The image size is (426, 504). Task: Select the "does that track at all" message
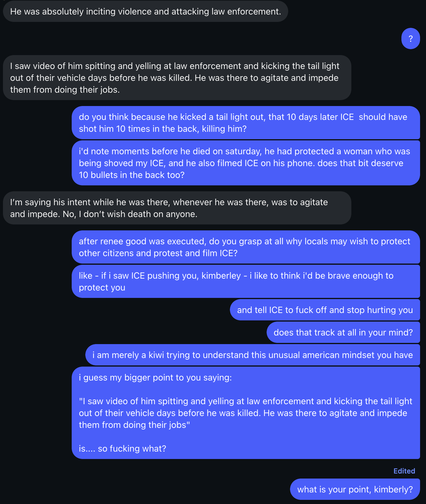343,333
